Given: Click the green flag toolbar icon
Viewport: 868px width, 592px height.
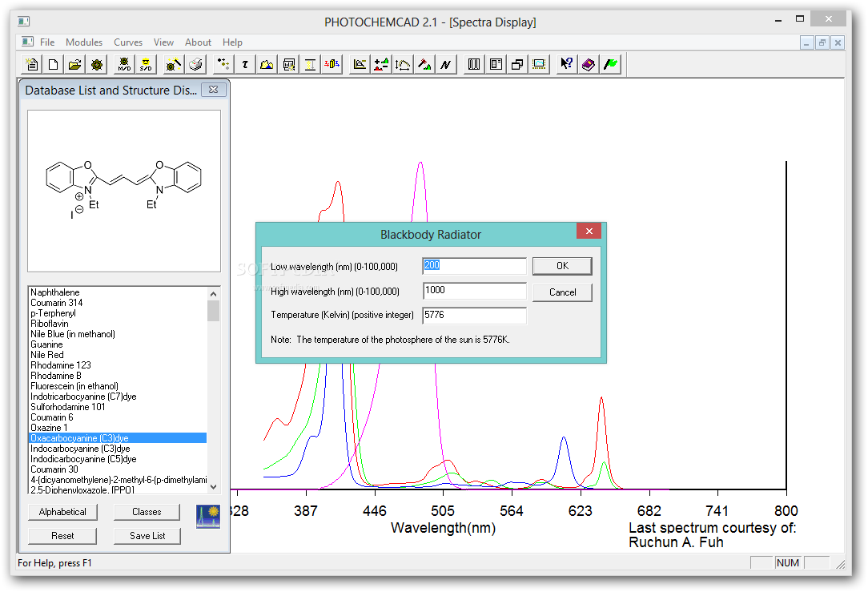Looking at the screenshot, I should [x=610, y=64].
